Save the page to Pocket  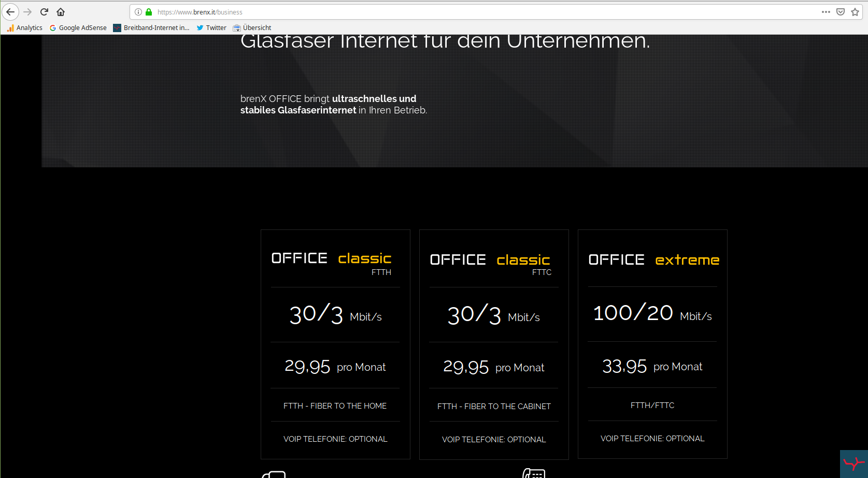pos(841,12)
